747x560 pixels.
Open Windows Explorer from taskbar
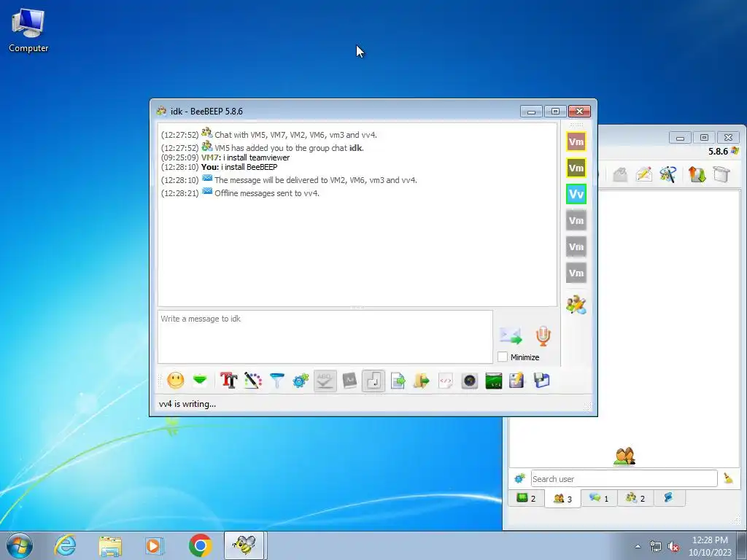tap(110, 545)
